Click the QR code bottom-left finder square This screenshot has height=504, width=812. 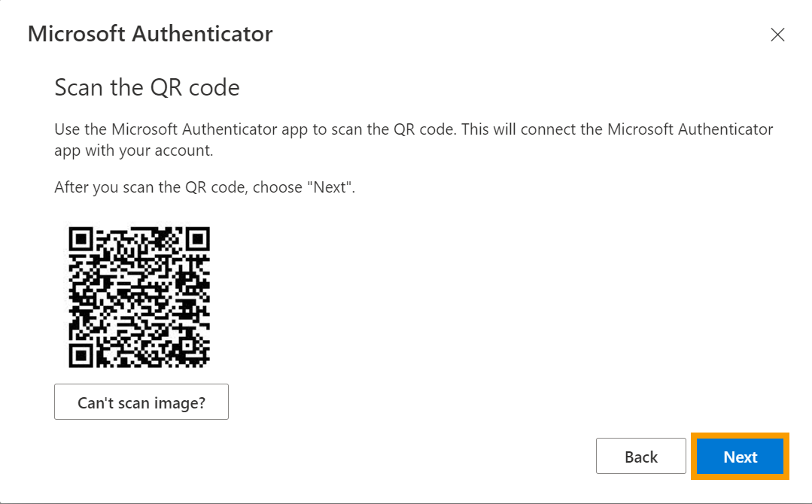coord(81,356)
